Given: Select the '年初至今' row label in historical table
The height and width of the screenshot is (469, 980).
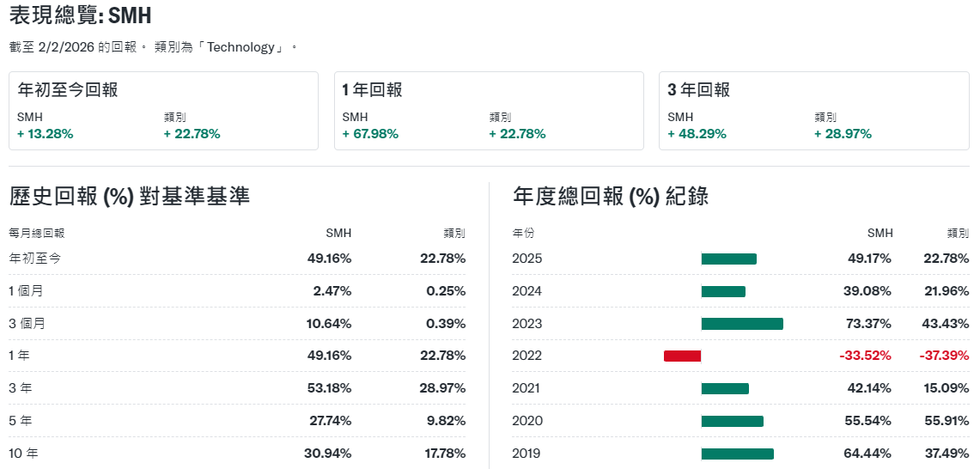Looking at the screenshot, I should tap(35, 259).
